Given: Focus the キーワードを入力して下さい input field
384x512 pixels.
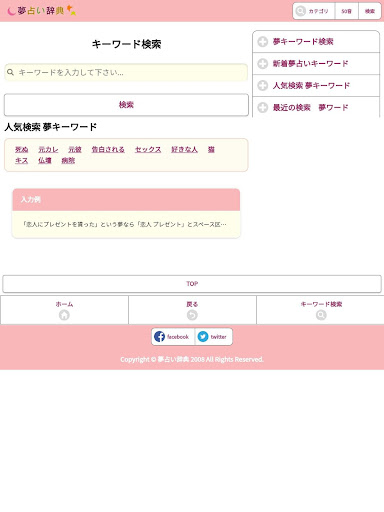Looking at the screenshot, I should point(126,72).
